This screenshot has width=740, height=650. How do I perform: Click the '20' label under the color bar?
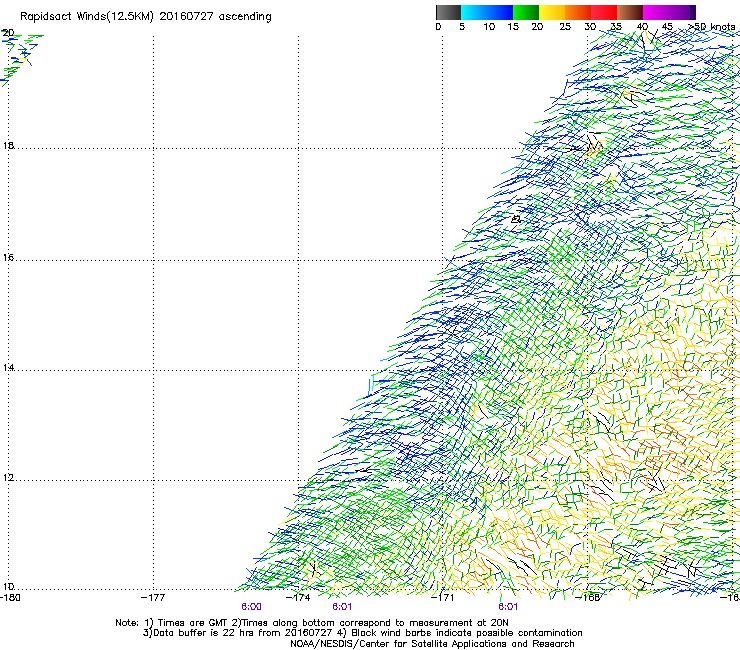coord(538,27)
